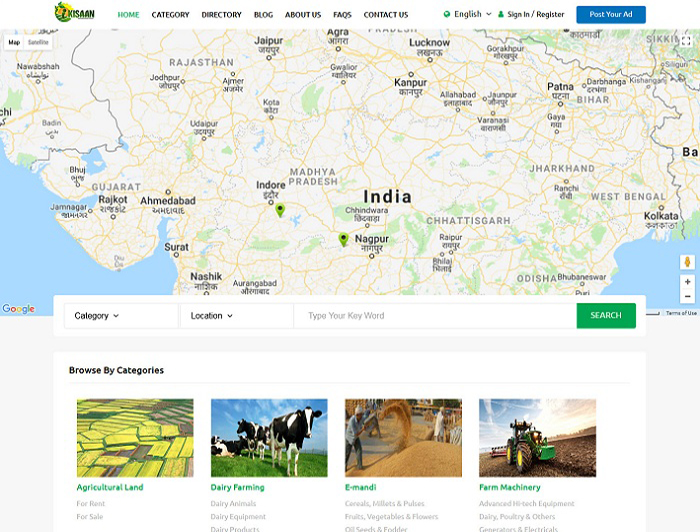Go to the FAQs page
Screen dimensions: 700x532
pyautogui.click(x=342, y=15)
